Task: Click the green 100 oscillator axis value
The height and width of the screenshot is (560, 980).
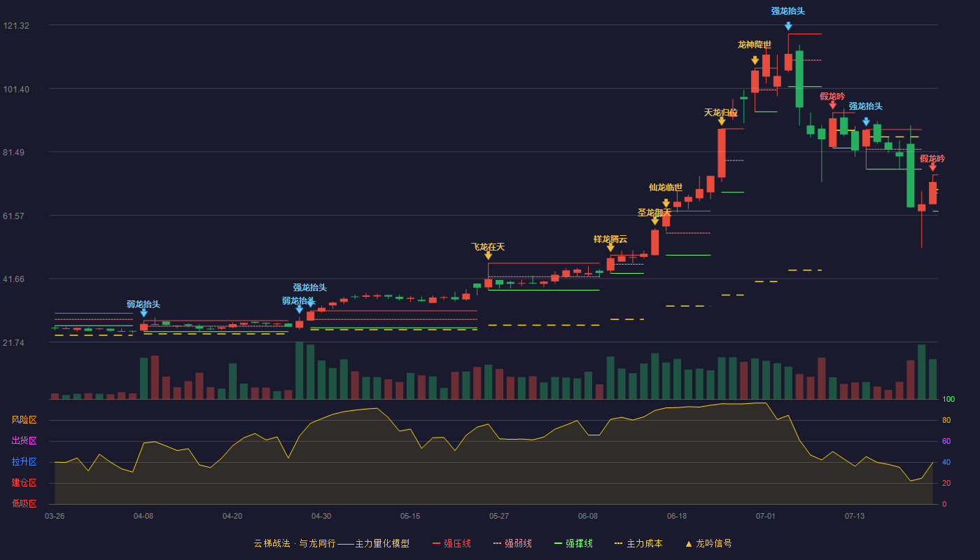Action: tap(948, 400)
